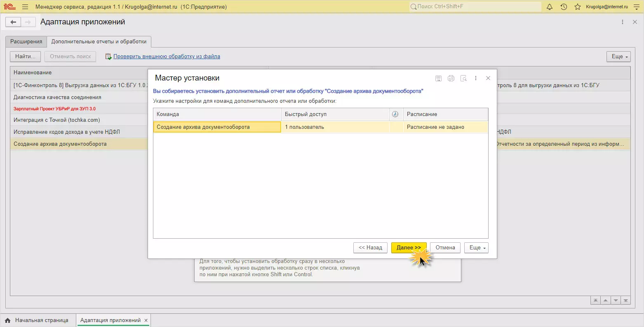This screenshot has height=327, width=644.
Task: Open print preview icon in Мастер установки
Action: [463, 78]
